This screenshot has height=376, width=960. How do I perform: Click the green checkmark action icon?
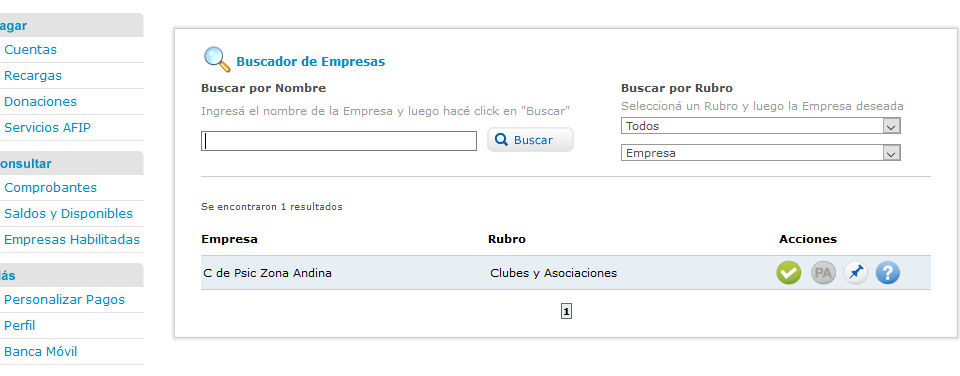[789, 273]
